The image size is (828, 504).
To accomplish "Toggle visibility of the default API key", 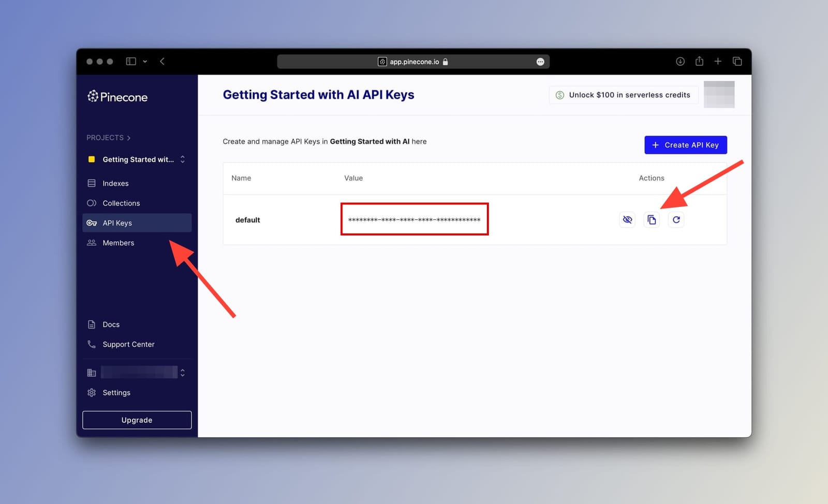I will point(627,219).
